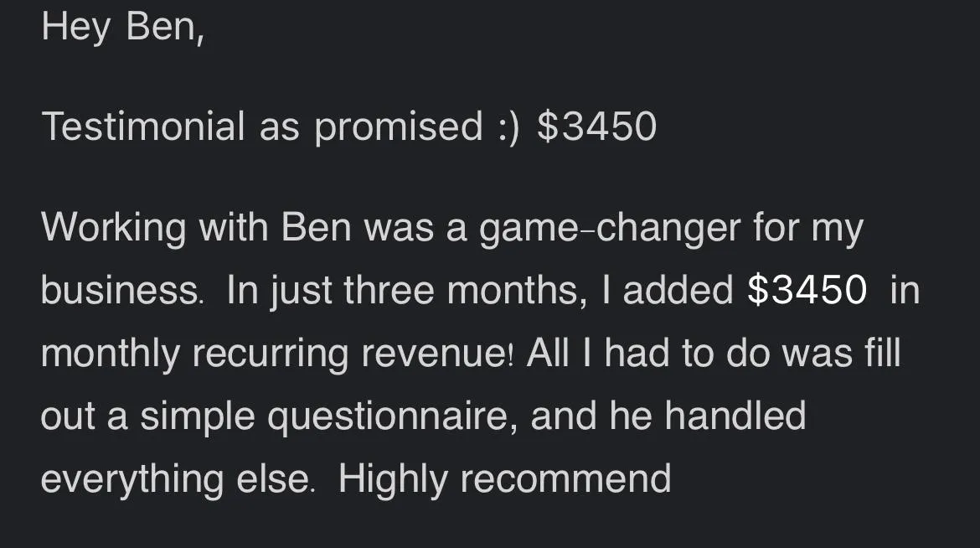Viewport: 980px width, 548px height.
Task: Click the word "recurring"
Action: point(270,354)
